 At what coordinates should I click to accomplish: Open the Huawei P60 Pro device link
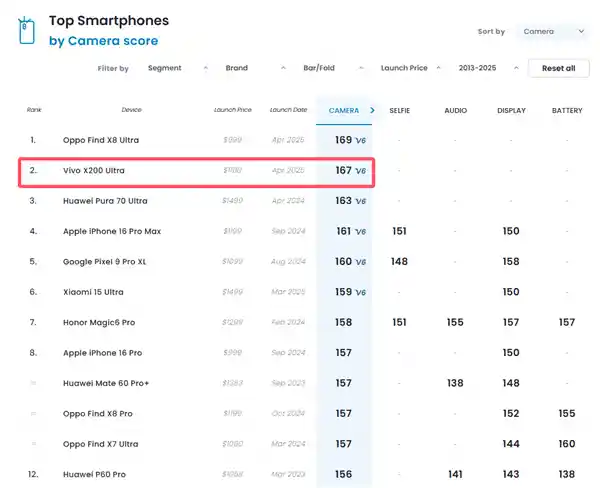pyautogui.click(x=94, y=474)
